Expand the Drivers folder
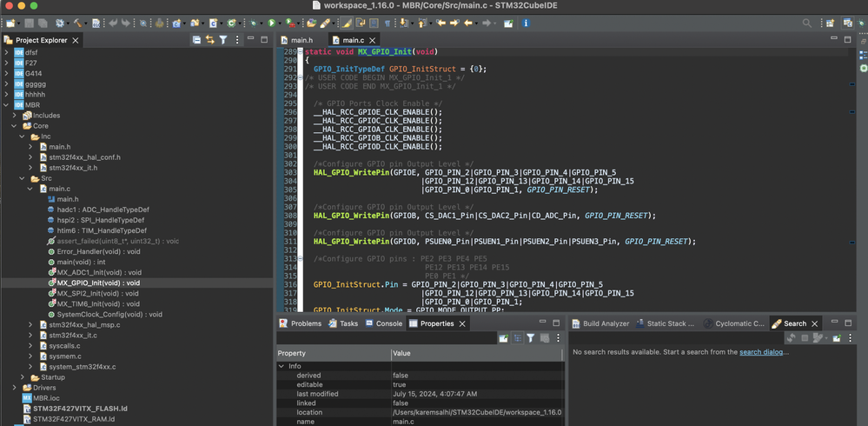The width and height of the screenshot is (868, 426). click(x=15, y=388)
